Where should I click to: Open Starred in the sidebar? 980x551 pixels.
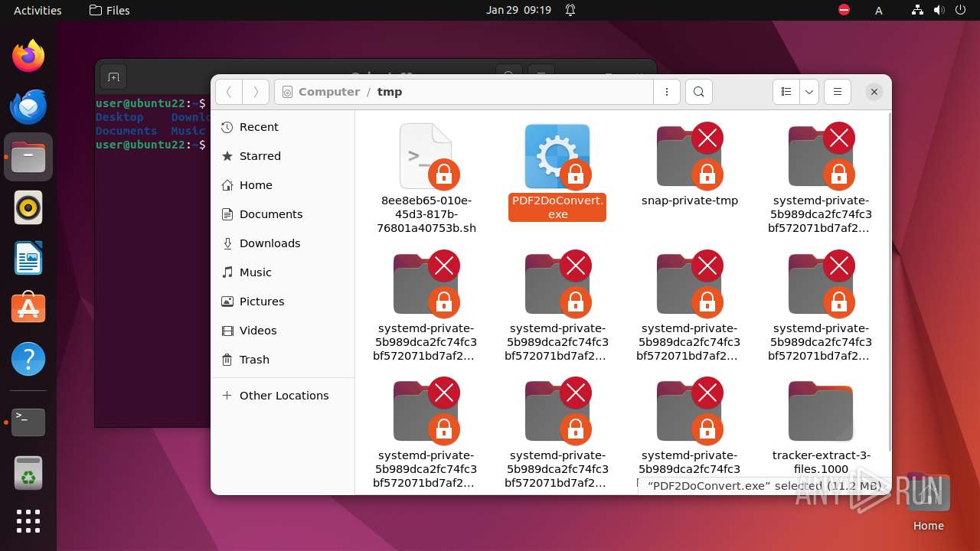[283, 156]
